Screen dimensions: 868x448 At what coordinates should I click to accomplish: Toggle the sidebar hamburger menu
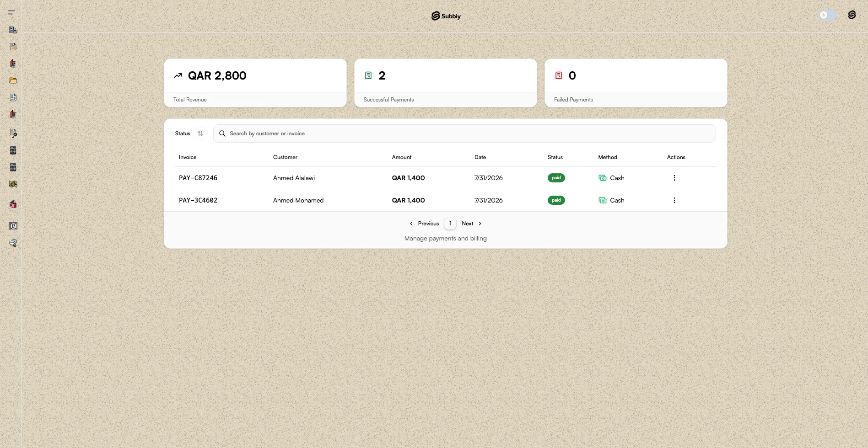(x=11, y=12)
